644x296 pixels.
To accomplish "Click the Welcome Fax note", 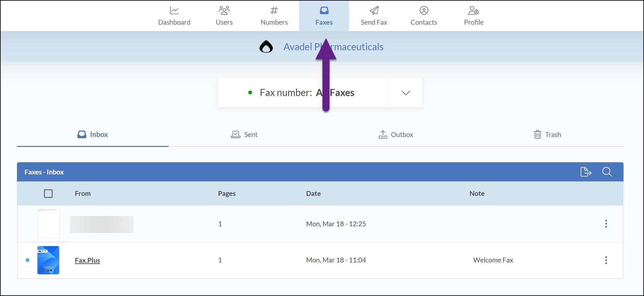I will (x=493, y=260).
